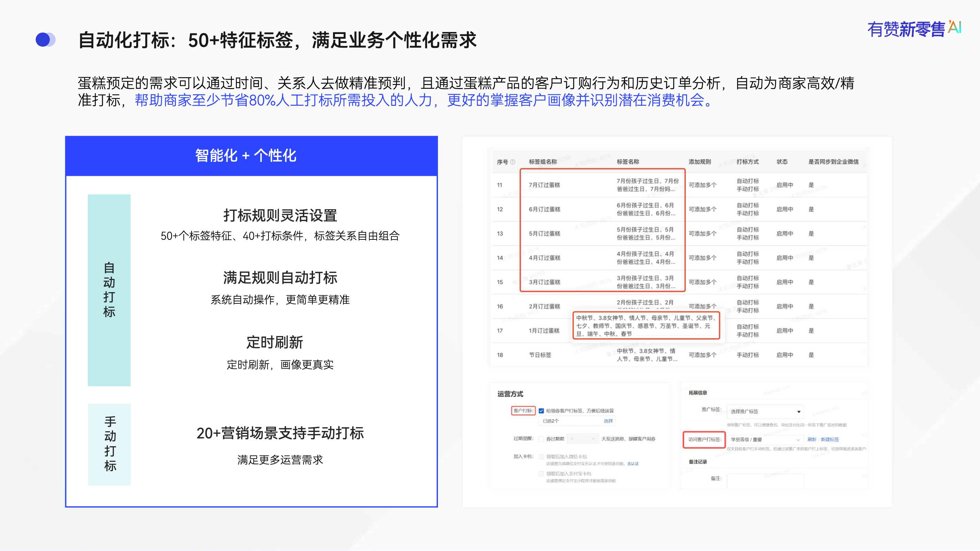Select the 5月订过蛋糕 tag group cell

pos(544,234)
